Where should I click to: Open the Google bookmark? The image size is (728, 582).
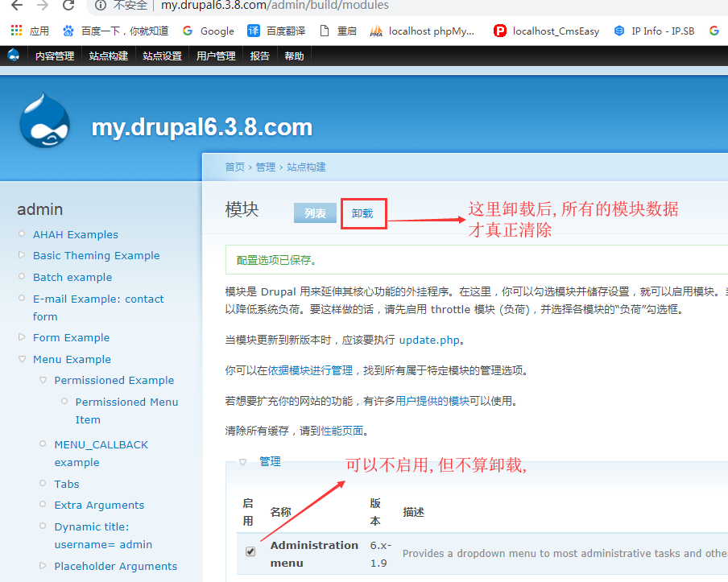click(x=208, y=31)
